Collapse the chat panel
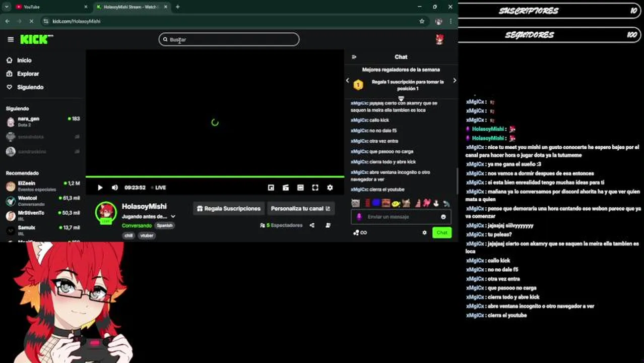This screenshot has height=363, width=644. click(x=354, y=57)
